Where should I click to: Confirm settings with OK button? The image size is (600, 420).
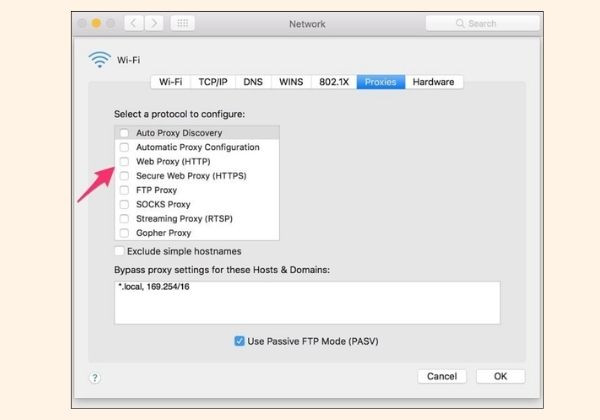tap(501, 376)
